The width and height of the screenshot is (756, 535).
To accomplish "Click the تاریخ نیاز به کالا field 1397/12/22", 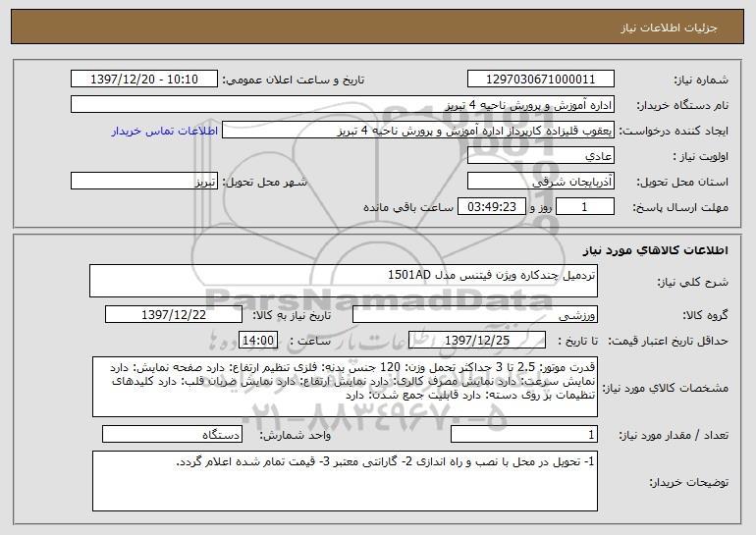I will point(174,315).
